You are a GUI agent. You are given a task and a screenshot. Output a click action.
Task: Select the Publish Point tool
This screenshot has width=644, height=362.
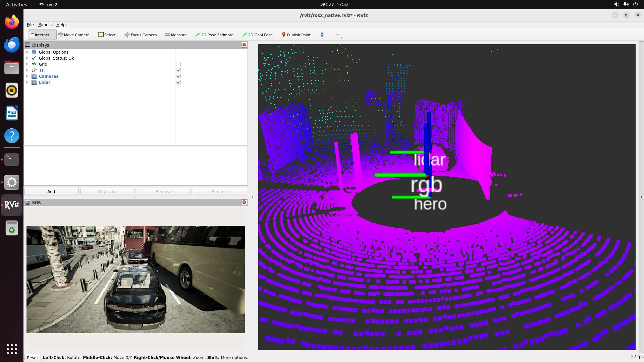tap(296, 35)
